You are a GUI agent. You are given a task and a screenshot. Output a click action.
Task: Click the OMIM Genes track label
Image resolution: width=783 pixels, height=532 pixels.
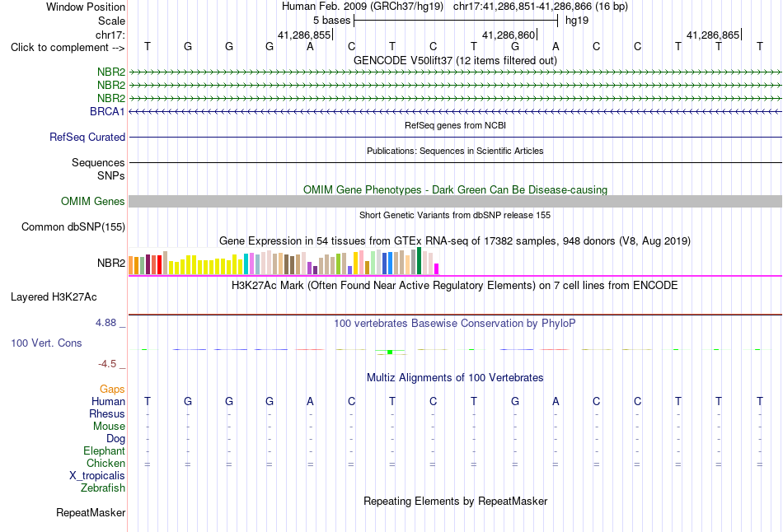(93, 201)
